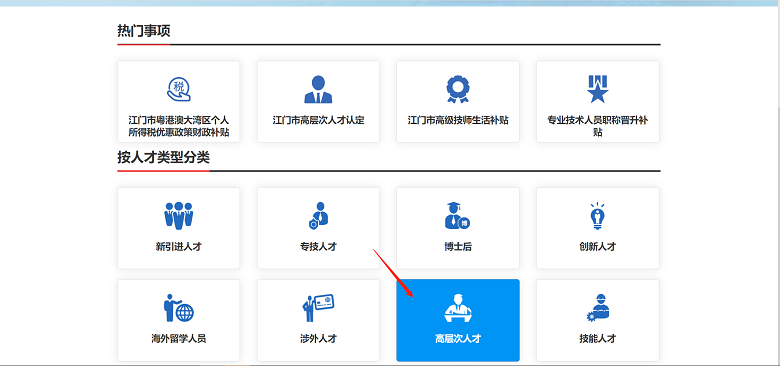Open the highlighted 高层次人才 label

(458, 339)
